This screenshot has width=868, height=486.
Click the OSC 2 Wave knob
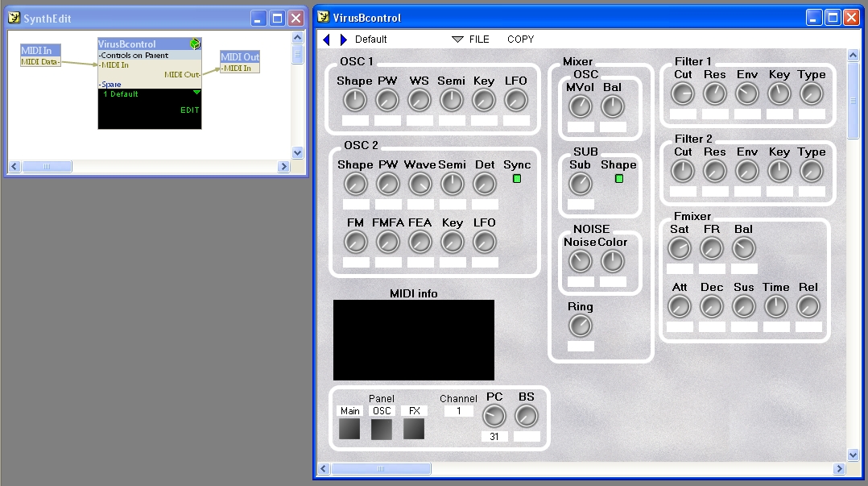click(420, 184)
